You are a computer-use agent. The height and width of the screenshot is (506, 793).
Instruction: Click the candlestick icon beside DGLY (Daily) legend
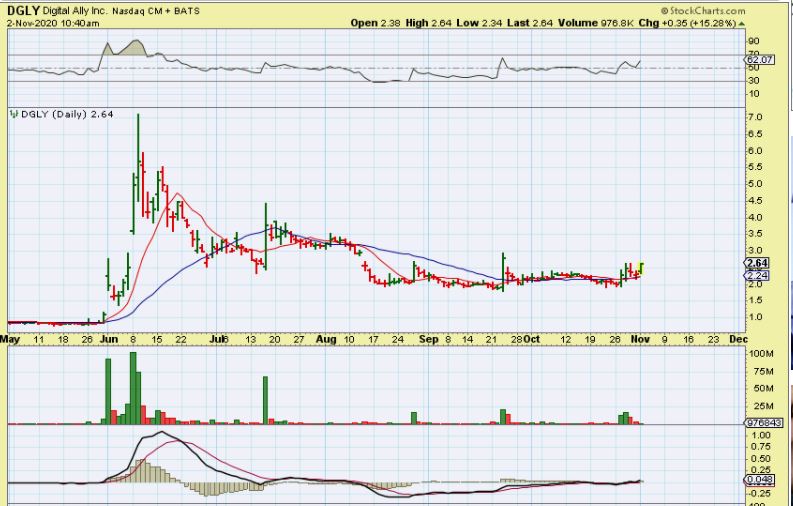point(14,115)
